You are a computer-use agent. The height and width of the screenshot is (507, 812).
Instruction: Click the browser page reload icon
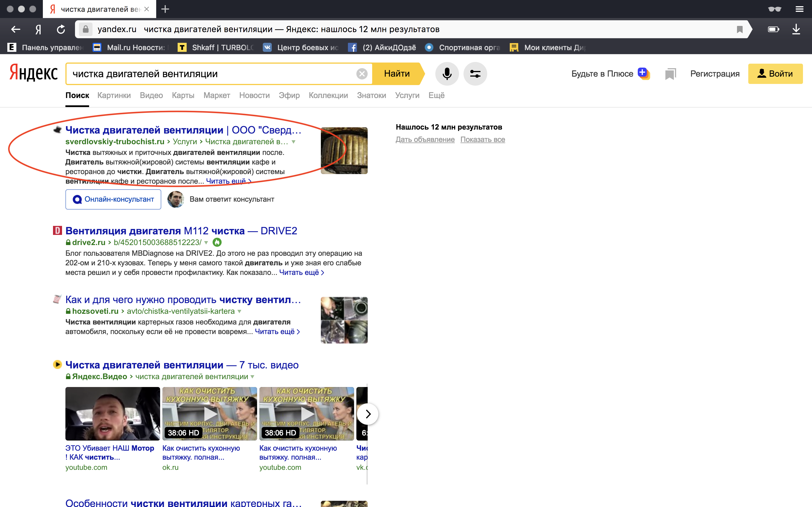[x=61, y=30]
